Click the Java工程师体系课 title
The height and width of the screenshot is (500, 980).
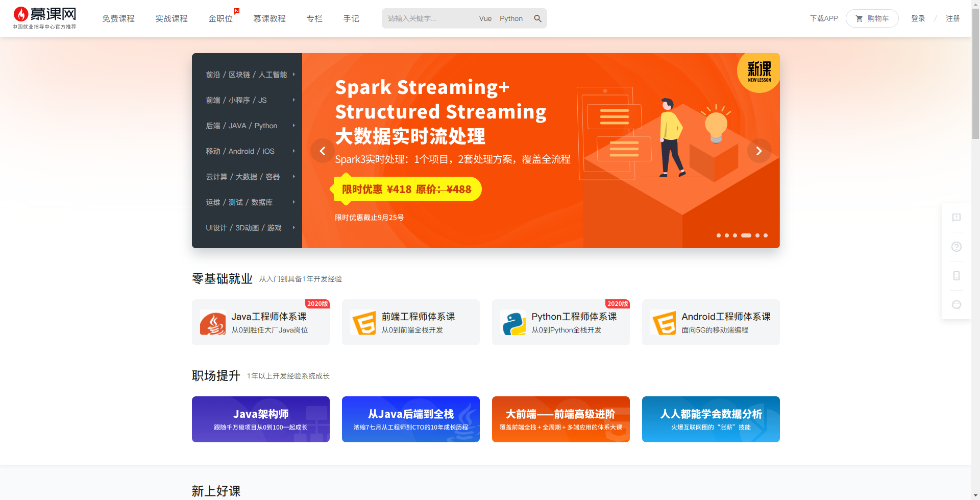(x=269, y=317)
